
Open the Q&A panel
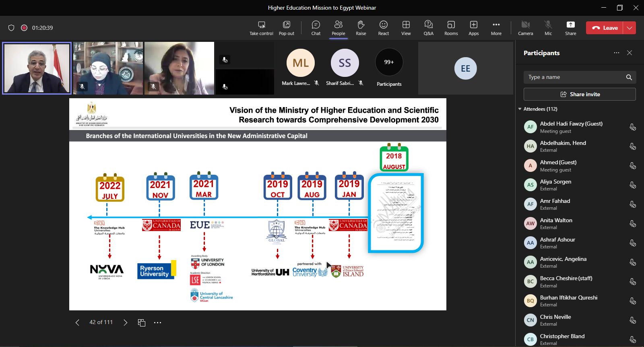(428, 28)
